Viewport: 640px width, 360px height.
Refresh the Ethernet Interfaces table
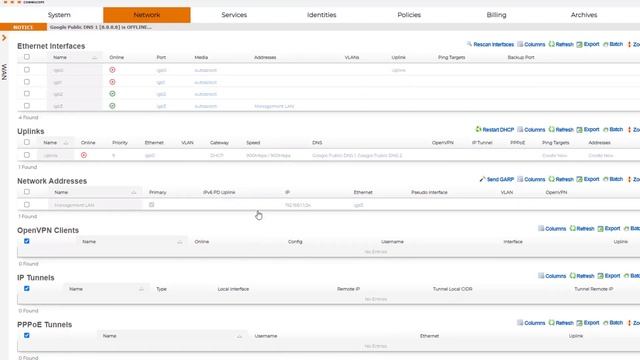pos(561,44)
